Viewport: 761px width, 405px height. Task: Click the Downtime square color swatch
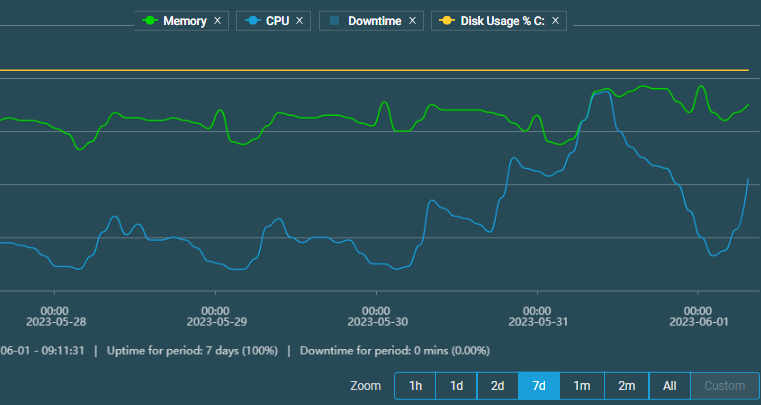[x=334, y=20]
